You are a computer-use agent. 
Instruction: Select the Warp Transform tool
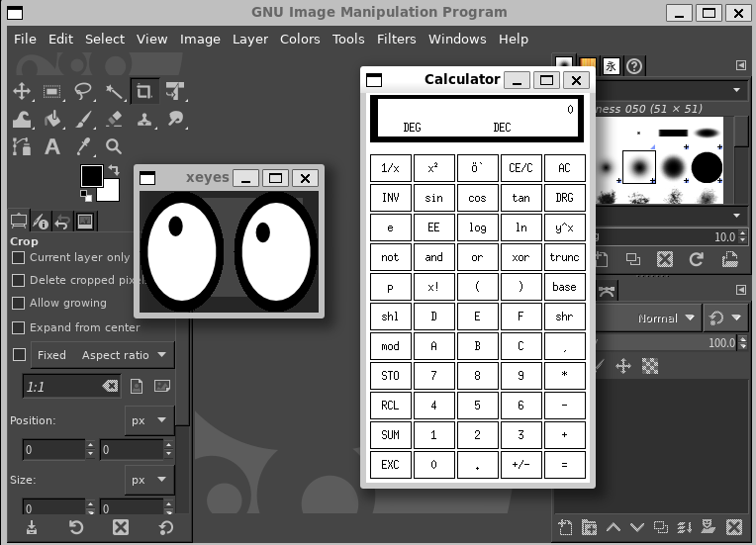(22, 119)
